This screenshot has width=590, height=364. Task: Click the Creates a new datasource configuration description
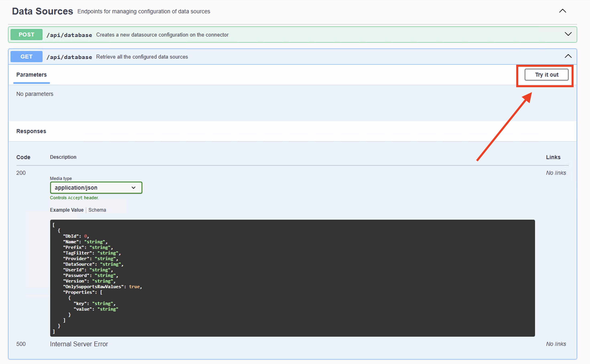click(162, 35)
